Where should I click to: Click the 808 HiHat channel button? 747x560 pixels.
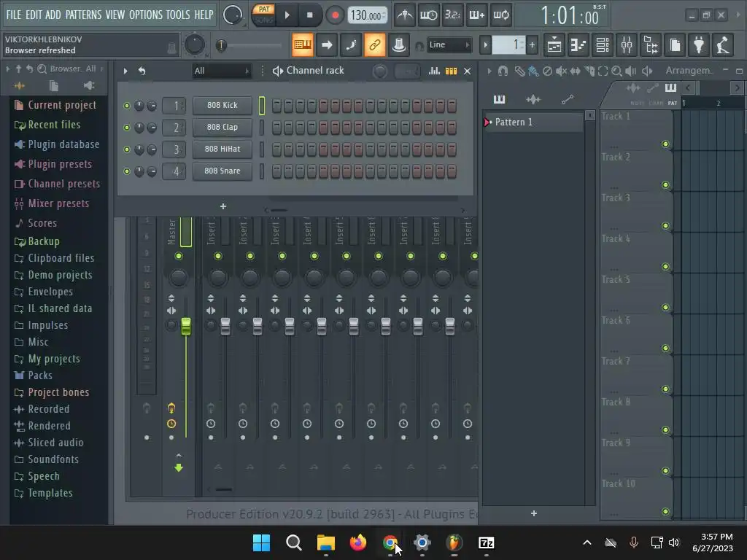[222, 149]
